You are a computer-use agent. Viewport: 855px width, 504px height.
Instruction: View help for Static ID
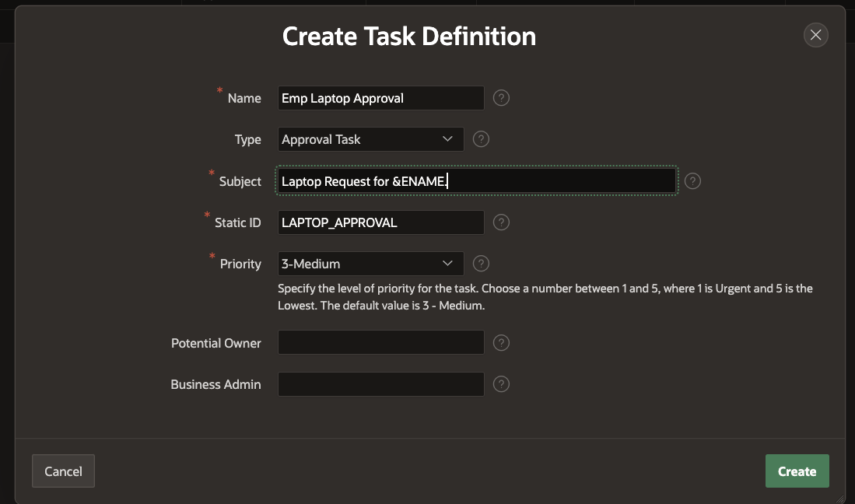click(x=502, y=222)
